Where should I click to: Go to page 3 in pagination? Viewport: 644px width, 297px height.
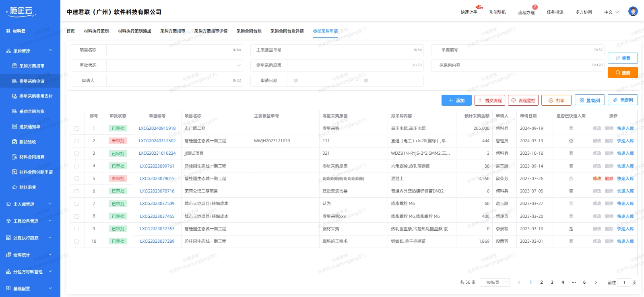coord(552,283)
